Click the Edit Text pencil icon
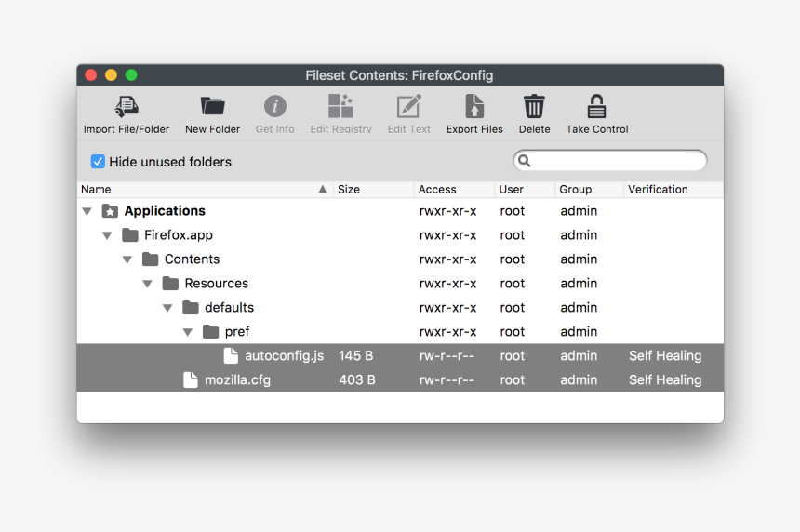 pyautogui.click(x=409, y=106)
